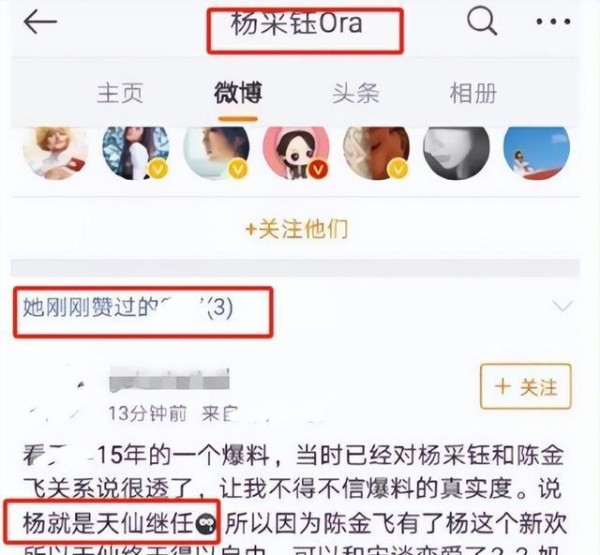Click the emoji after 天仙继任

[x=205, y=524]
